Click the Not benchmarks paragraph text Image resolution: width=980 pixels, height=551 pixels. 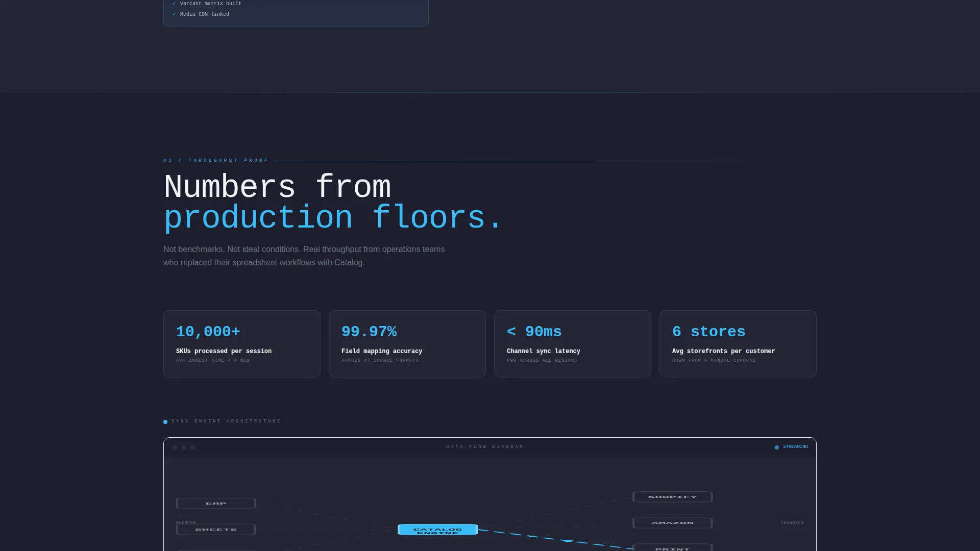[304, 256]
